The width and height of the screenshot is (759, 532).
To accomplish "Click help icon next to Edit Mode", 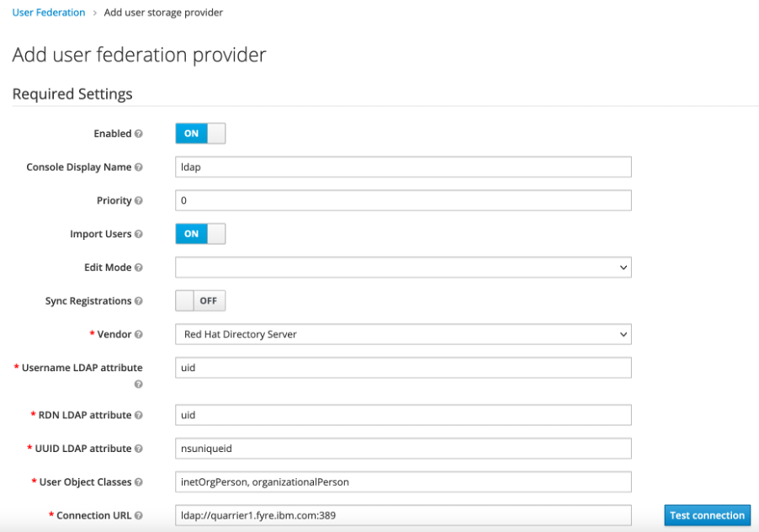I will click(x=139, y=267).
